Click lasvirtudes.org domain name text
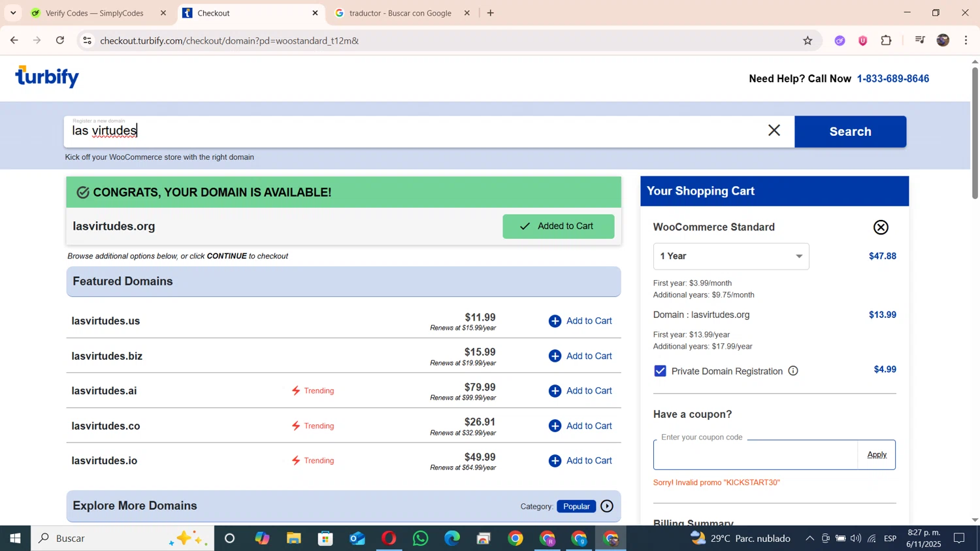 114,226
